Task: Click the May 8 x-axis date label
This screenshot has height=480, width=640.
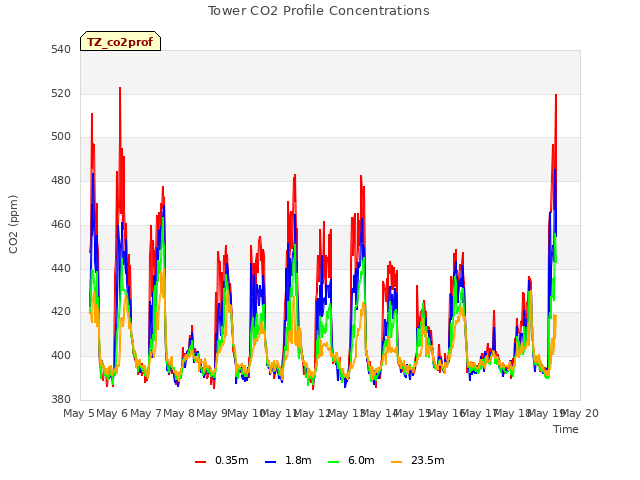Action: 179,413
